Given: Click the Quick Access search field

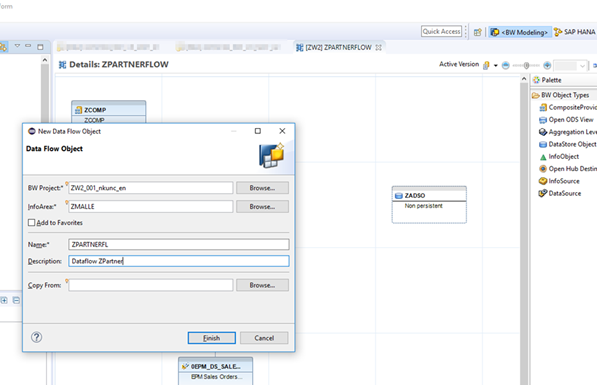Looking at the screenshot, I should pyautogui.click(x=442, y=31).
